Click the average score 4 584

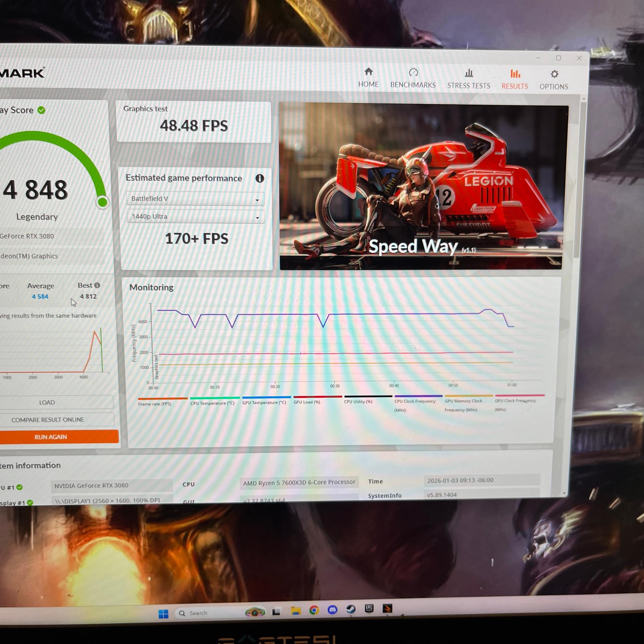click(40, 296)
